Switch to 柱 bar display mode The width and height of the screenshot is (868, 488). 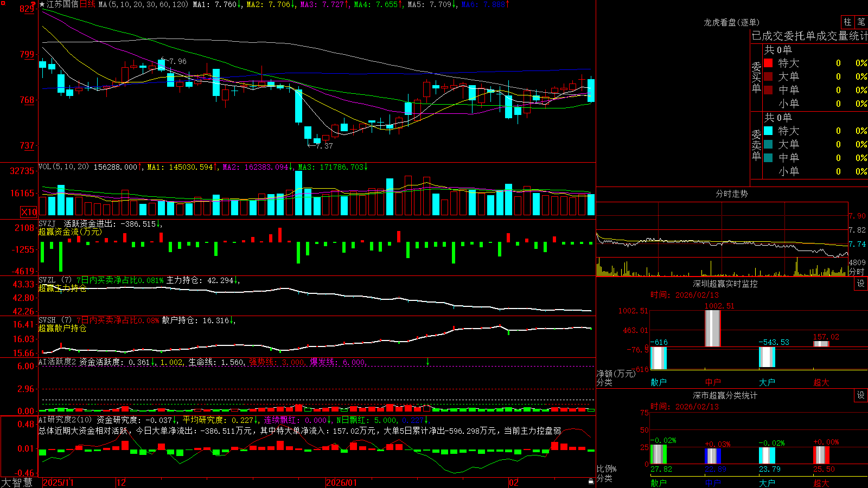click(847, 22)
